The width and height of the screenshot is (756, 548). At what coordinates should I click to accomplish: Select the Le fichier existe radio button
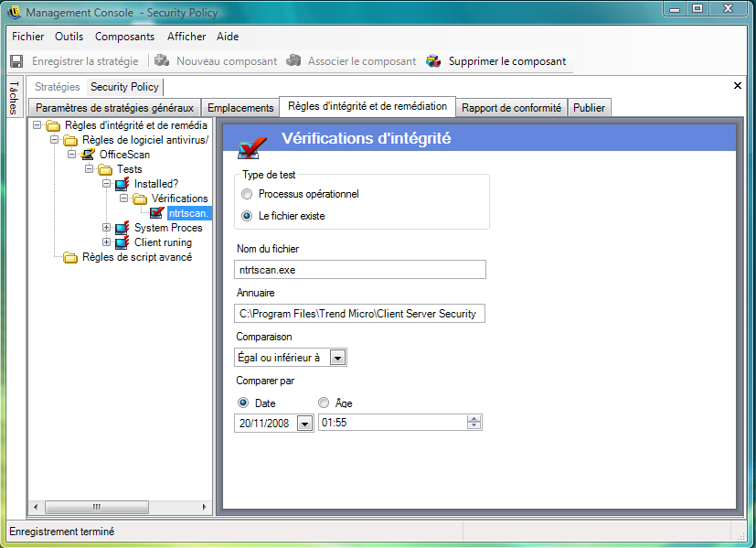point(247,216)
